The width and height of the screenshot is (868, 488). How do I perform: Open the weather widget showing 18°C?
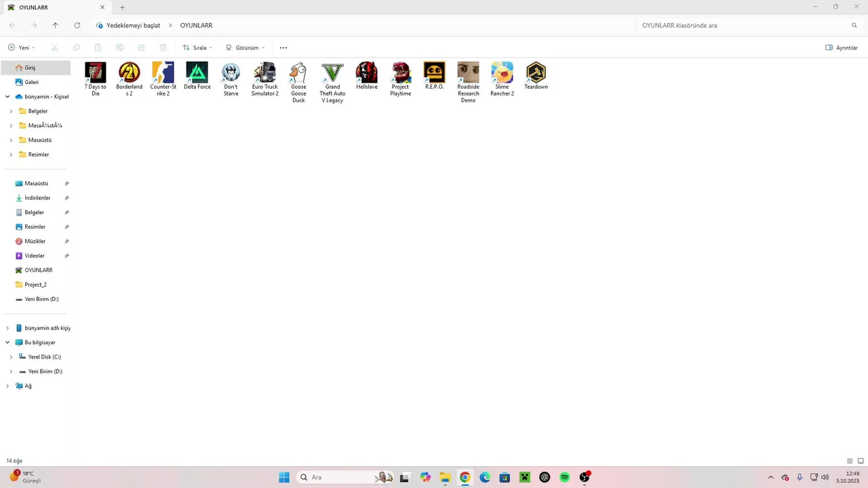point(26,477)
